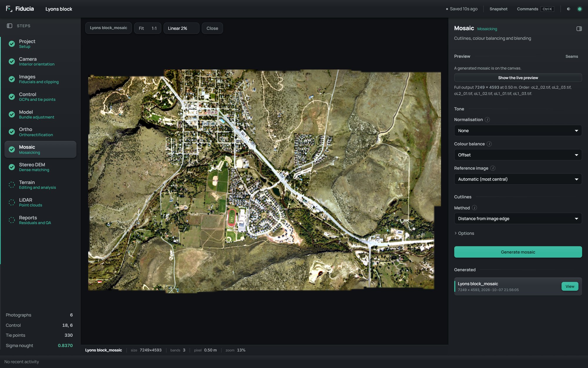Click the green status indicator dot
This screenshot has width=588, height=368.
point(579,9)
